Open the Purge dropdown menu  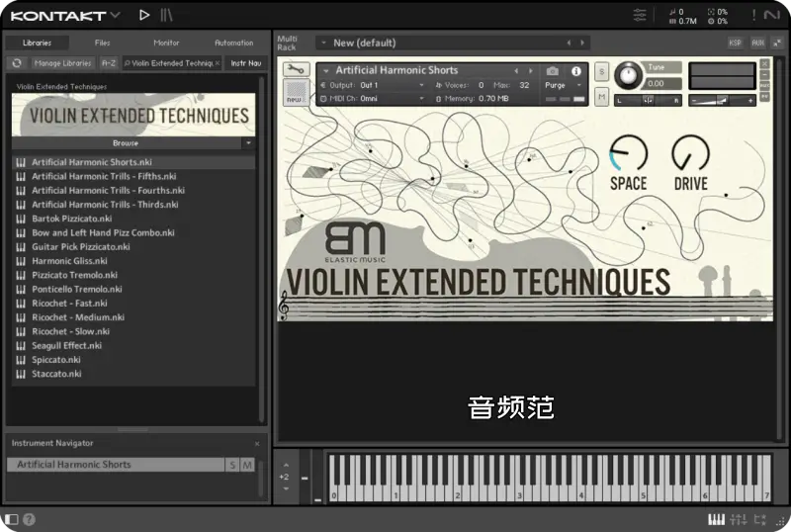[560, 86]
